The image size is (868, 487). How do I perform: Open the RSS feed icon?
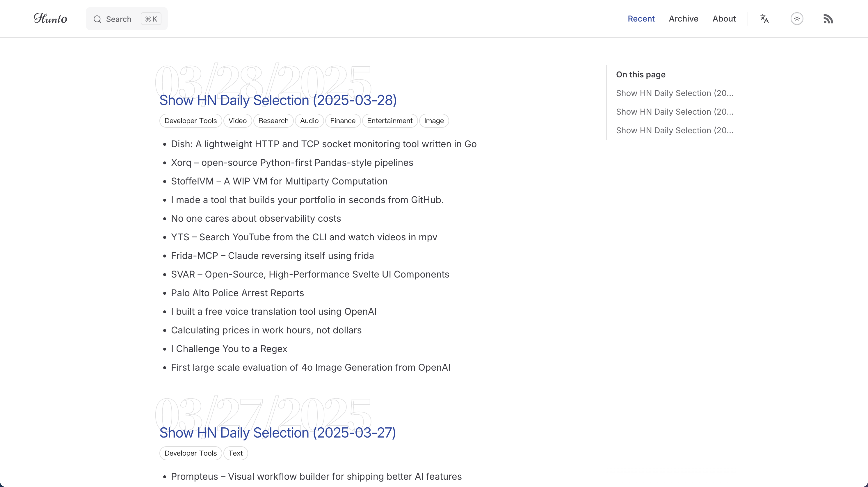[x=828, y=19]
